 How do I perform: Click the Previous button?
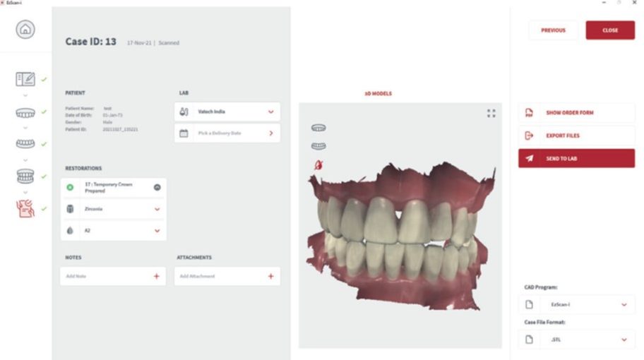(553, 30)
